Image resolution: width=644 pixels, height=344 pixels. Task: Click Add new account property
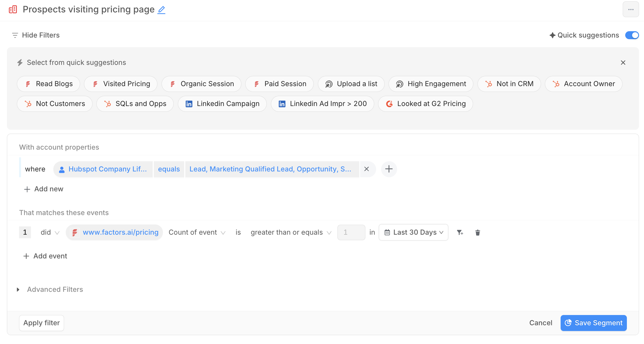(x=44, y=189)
